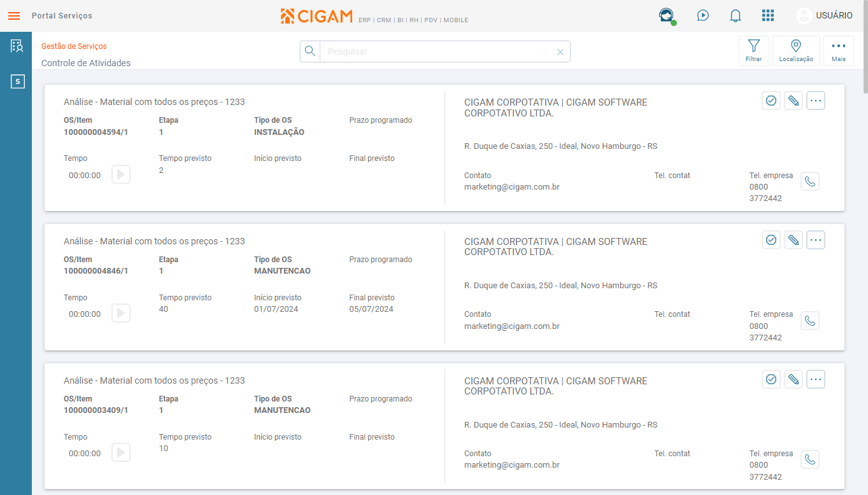Click the 01/07/2024 início previsto date
This screenshot has height=495, width=868.
point(276,309)
